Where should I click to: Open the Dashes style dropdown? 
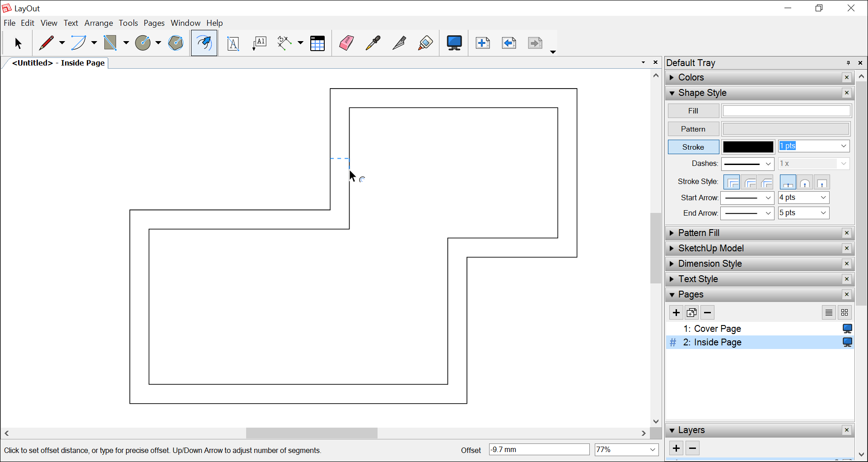747,164
